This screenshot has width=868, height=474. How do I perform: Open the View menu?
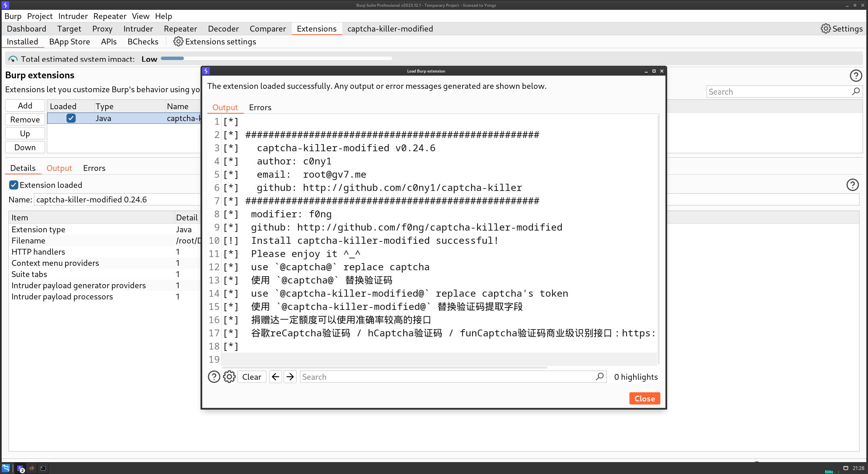coord(140,16)
